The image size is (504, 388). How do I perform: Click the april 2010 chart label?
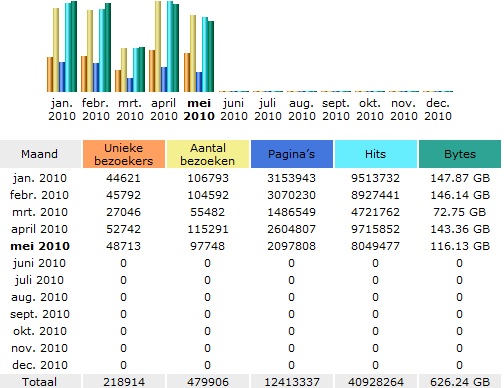click(164, 109)
